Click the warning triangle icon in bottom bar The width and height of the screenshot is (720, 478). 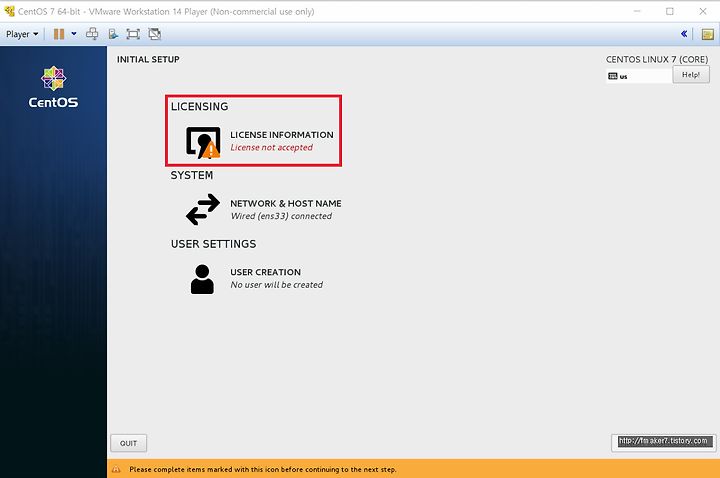click(x=116, y=469)
